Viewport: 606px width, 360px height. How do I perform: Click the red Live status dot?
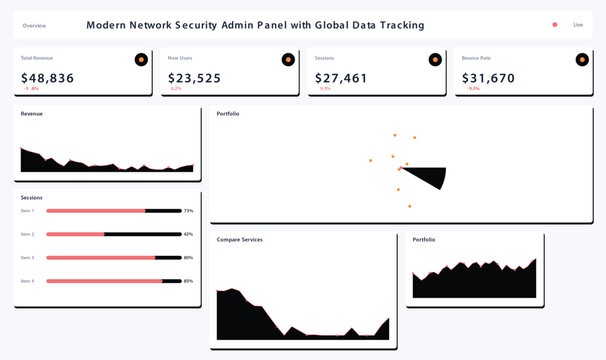(555, 25)
